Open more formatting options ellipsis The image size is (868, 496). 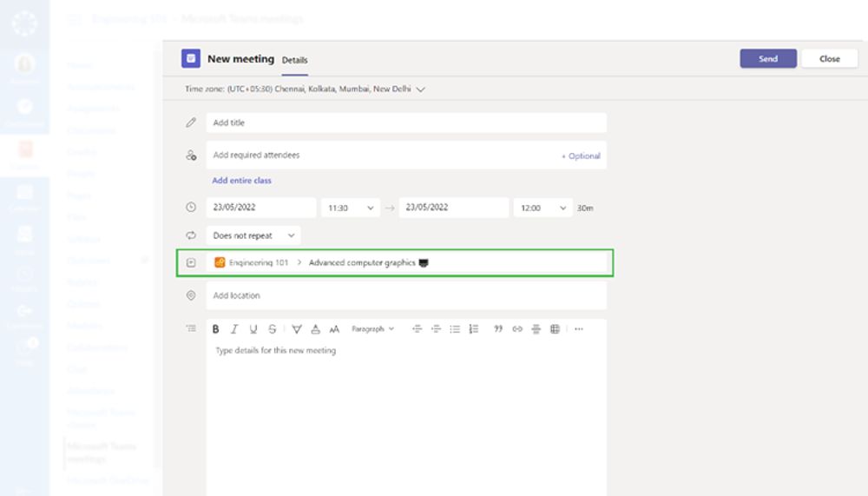[x=579, y=329]
